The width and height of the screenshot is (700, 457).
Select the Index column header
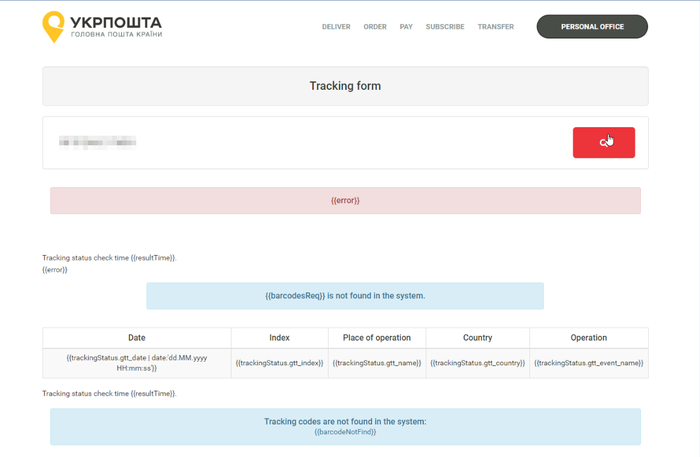point(280,338)
